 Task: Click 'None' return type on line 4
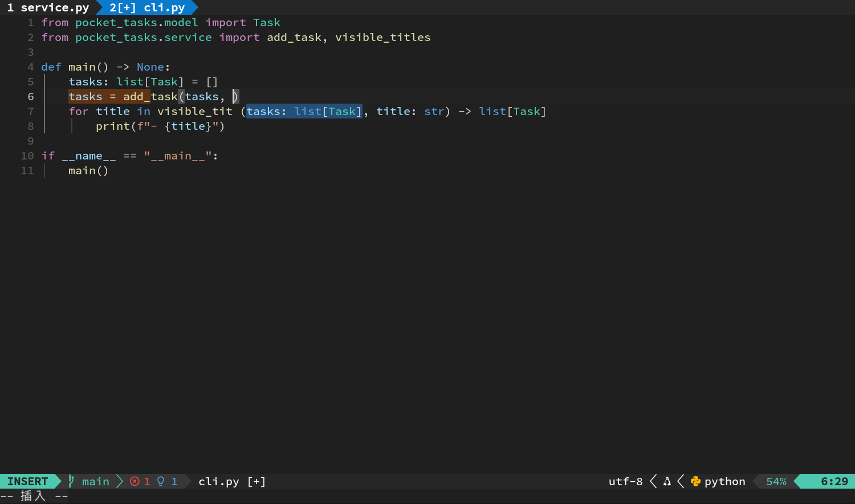[150, 67]
